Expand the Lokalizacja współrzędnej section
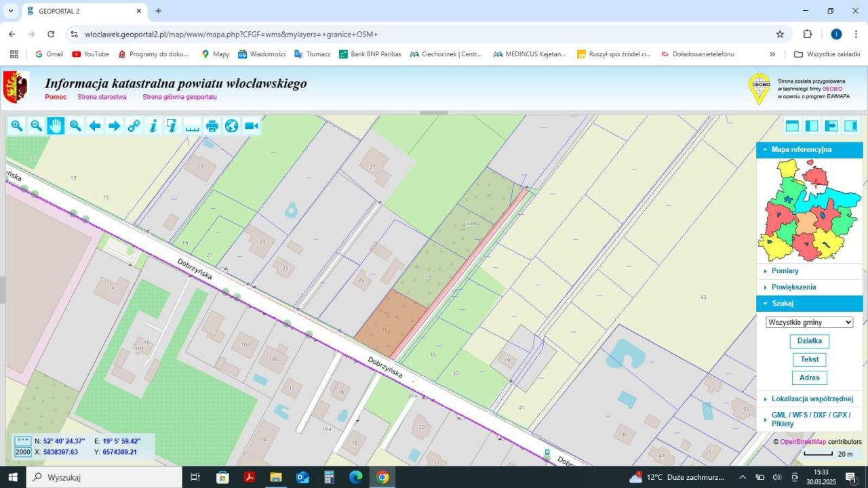Screen dimensions: 868x488 tap(812, 399)
